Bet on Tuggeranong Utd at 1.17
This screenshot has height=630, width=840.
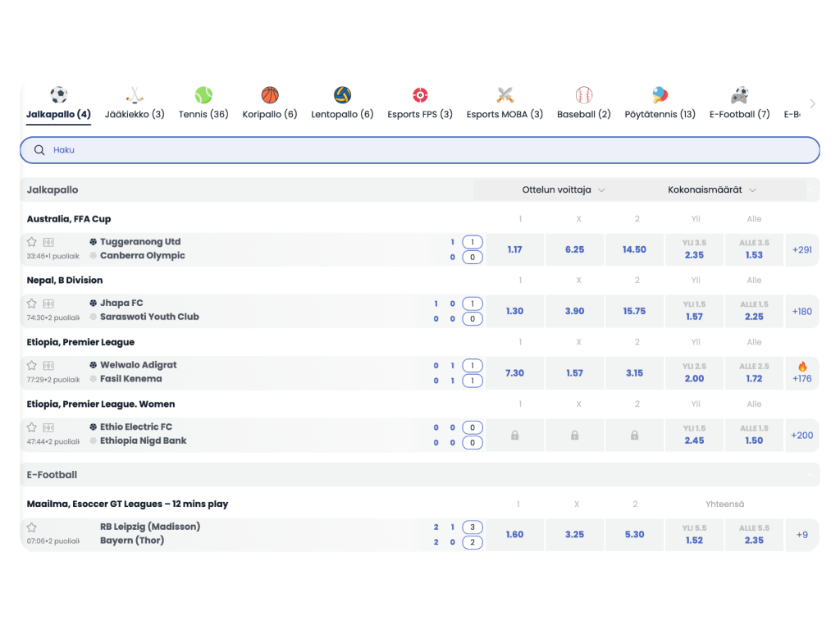515,249
